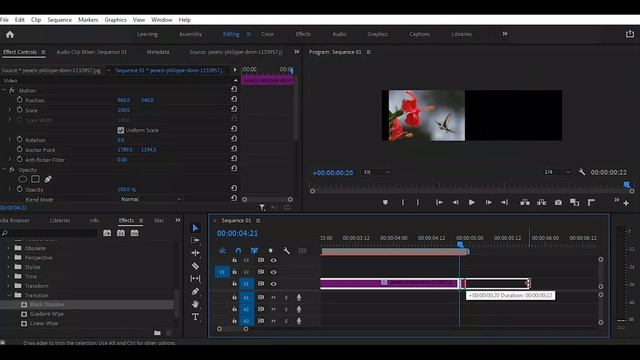Show more workspaces overflow chevrons

pyautogui.click(x=505, y=34)
